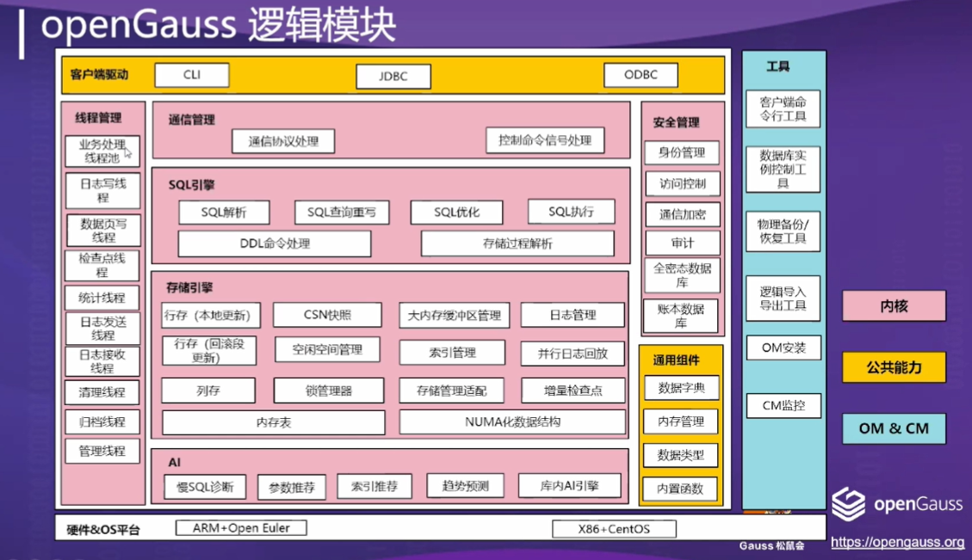
Task: Click the blue OM & CM legend swatch
Action: point(894,428)
